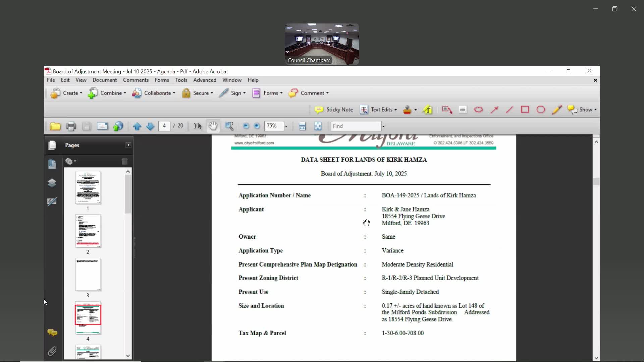Click the Marquee Zoom tool

(229, 126)
